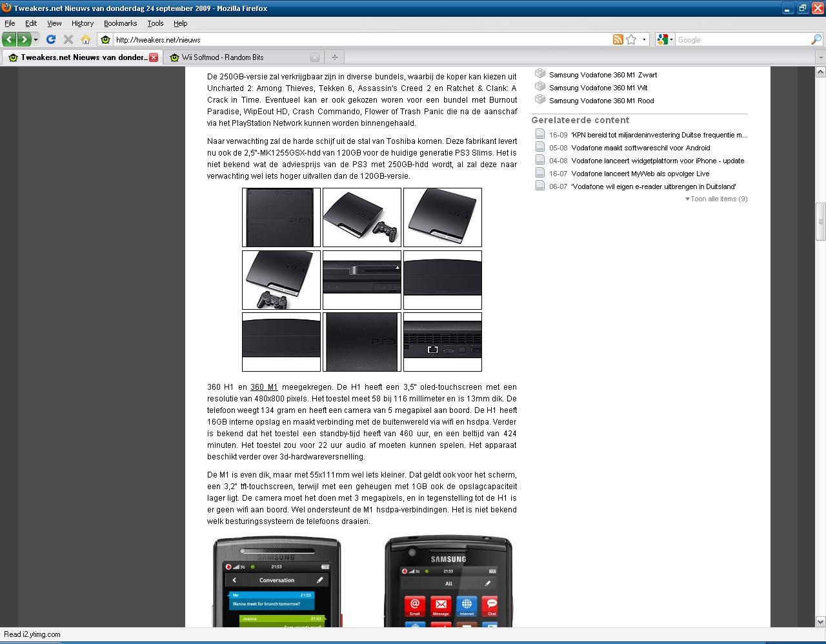This screenshot has height=644, width=826.
Task: Click the brick icon beside 360 M1 Wit
Action: point(540,86)
